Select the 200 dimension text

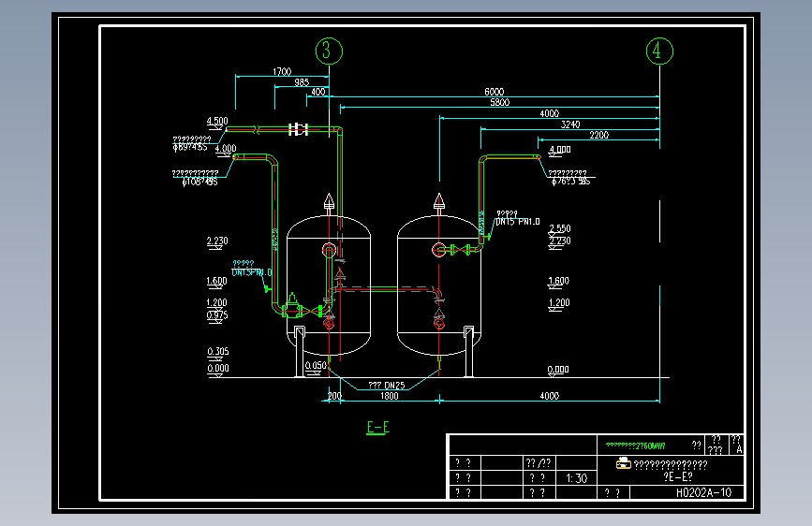tap(334, 396)
